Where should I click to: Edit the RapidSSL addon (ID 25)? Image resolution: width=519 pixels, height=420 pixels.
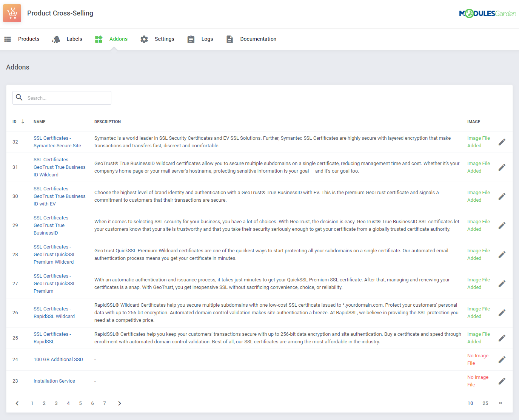pyautogui.click(x=502, y=338)
